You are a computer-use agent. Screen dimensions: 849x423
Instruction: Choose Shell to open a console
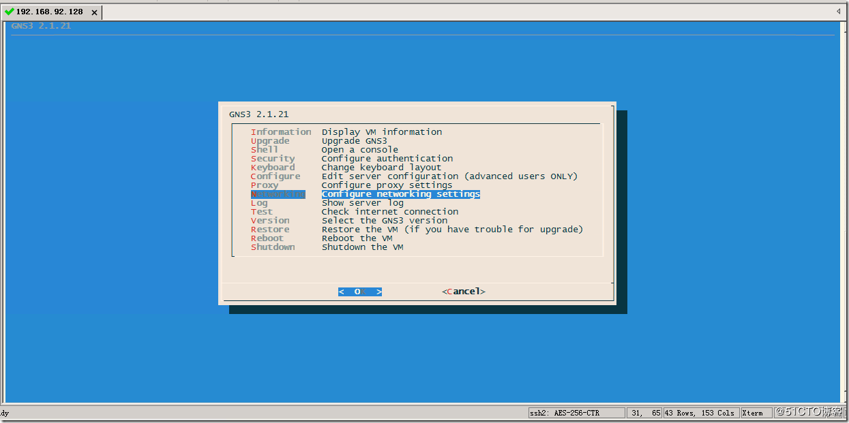pos(265,150)
